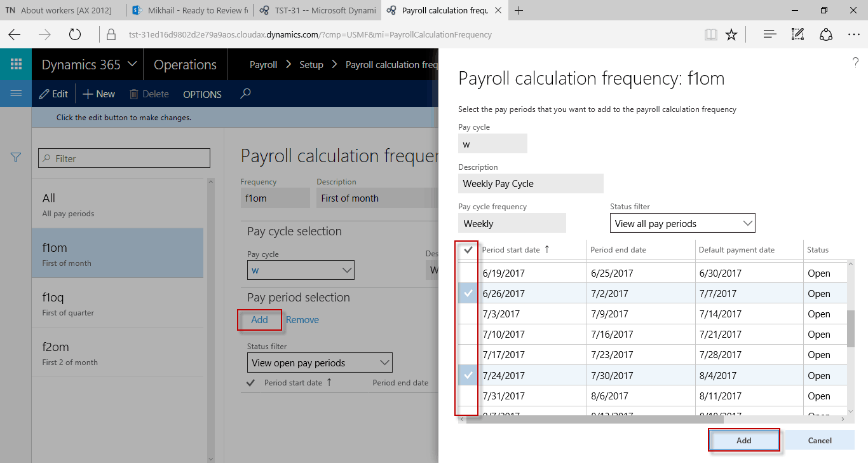
Task: Open the web note pen icon
Action: [798, 35]
